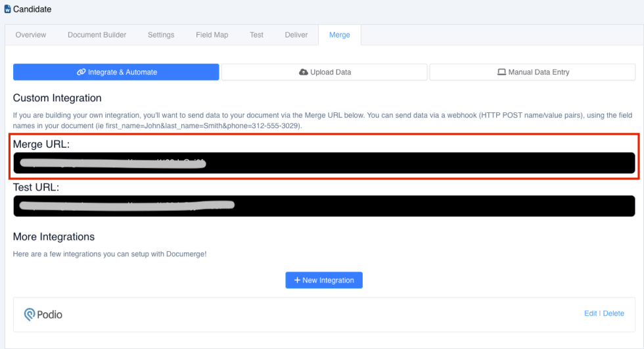Choose the Upload Data option
This screenshot has width=644, height=349.
coord(325,72)
